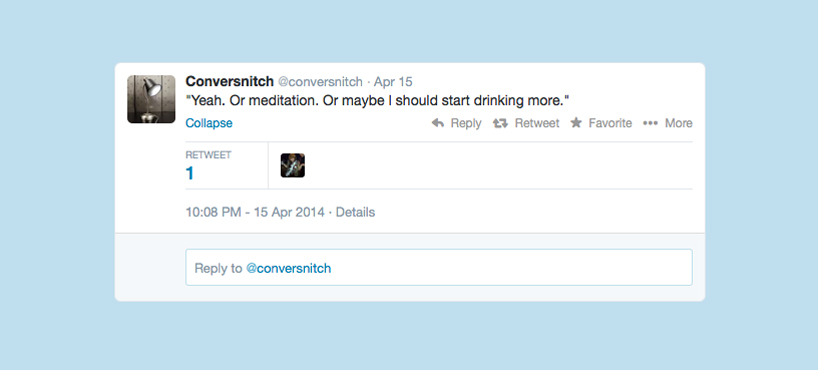Click the Retweet arrows icon
Image resolution: width=818 pixels, height=370 pixels.
tap(500, 123)
